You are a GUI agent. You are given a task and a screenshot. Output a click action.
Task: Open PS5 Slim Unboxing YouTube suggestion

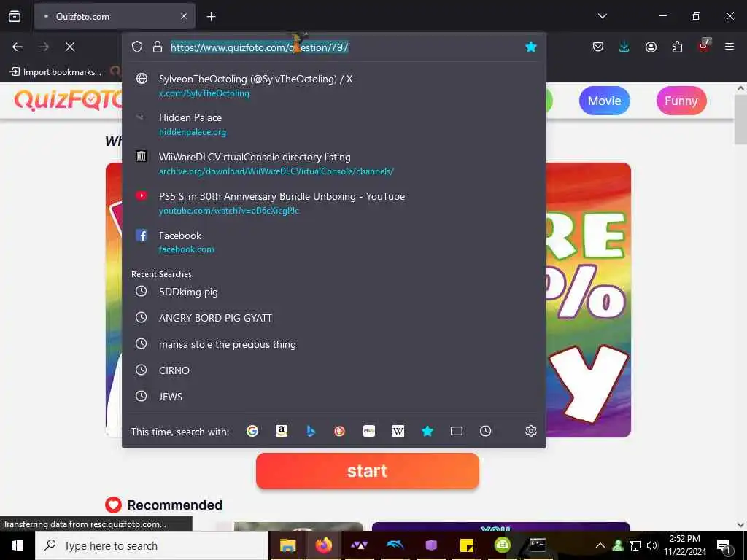(334, 203)
